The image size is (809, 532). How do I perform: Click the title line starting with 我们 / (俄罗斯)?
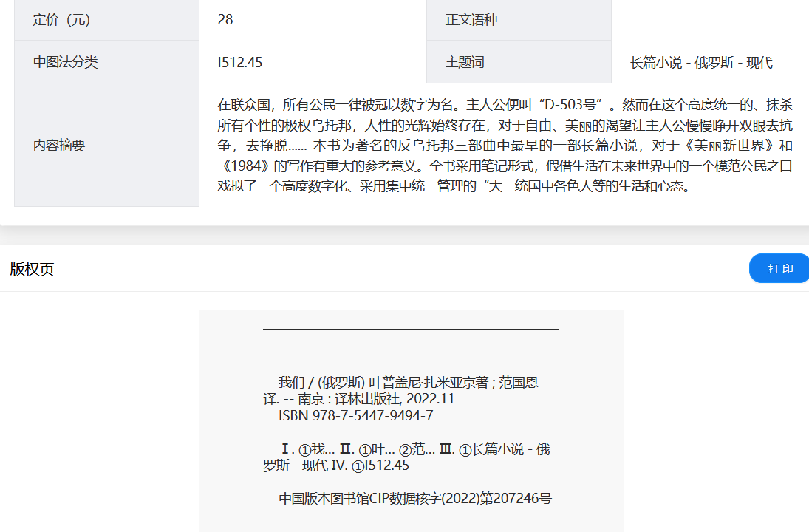click(408, 383)
